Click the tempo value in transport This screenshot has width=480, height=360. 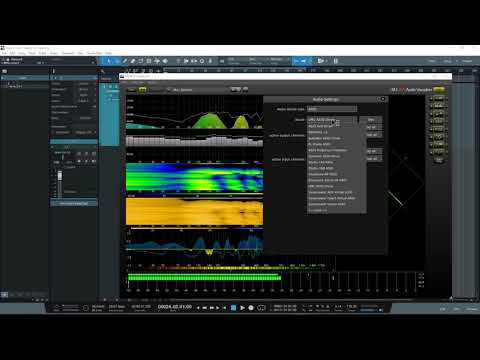[x=352, y=306]
